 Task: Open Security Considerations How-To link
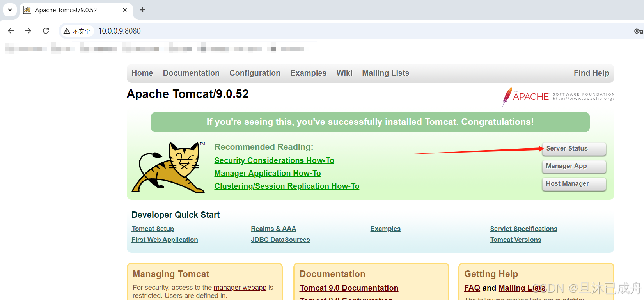coord(274,160)
